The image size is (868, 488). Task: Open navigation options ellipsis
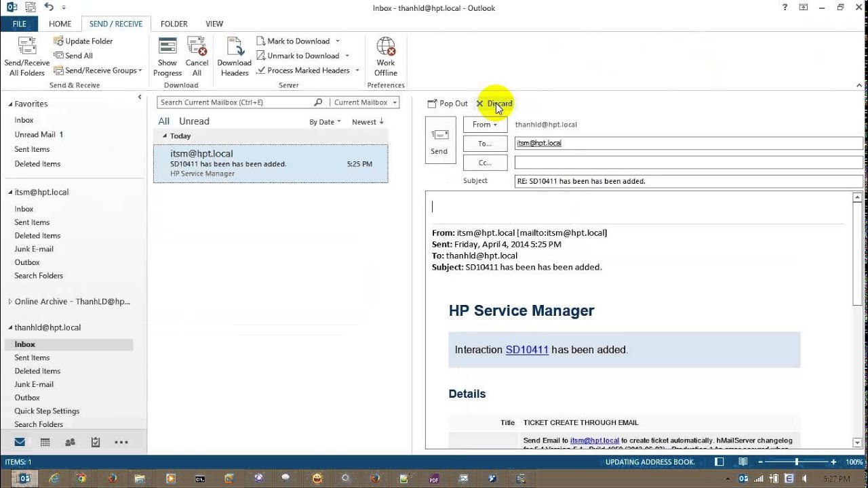tap(121, 442)
